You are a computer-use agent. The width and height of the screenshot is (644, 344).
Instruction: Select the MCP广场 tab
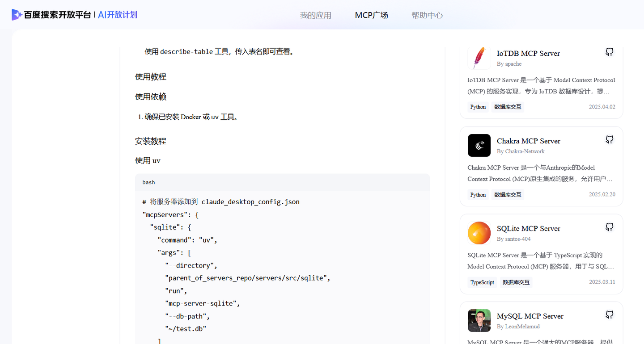(x=372, y=15)
